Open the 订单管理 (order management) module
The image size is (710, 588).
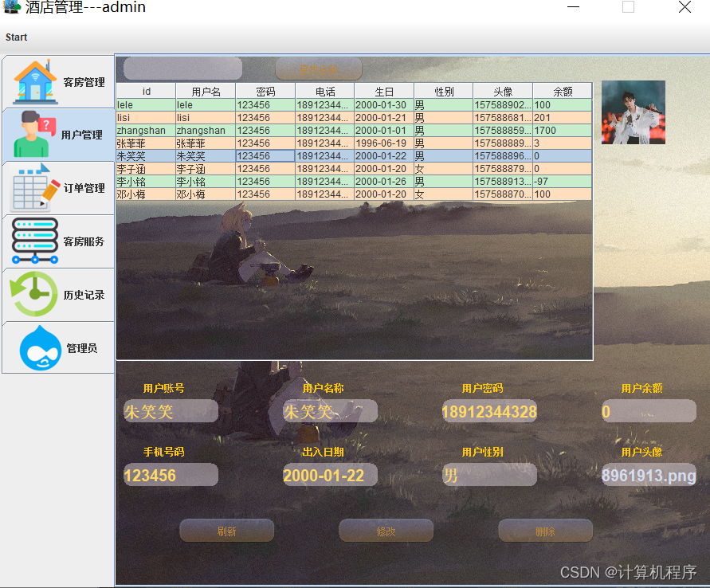[57, 188]
